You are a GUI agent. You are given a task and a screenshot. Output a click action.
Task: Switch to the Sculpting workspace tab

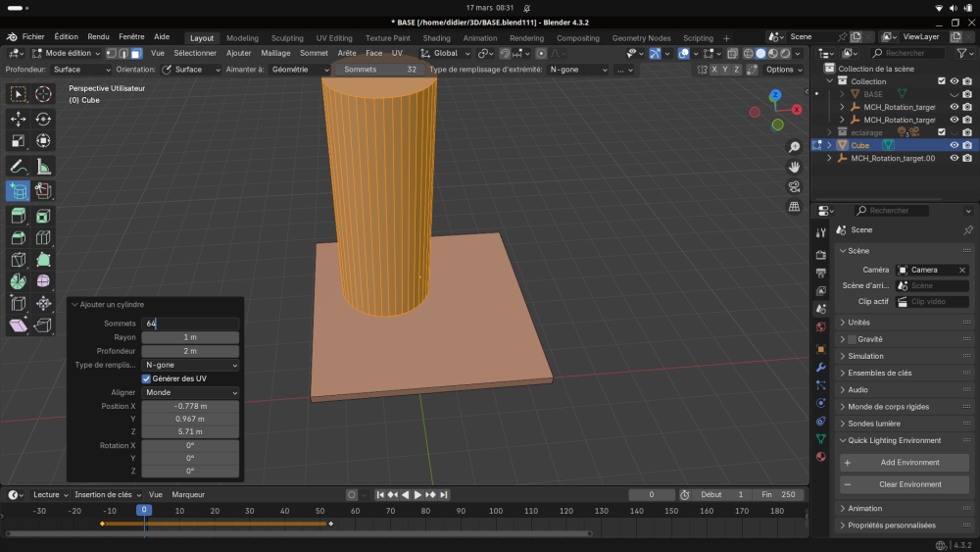tap(287, 38)
